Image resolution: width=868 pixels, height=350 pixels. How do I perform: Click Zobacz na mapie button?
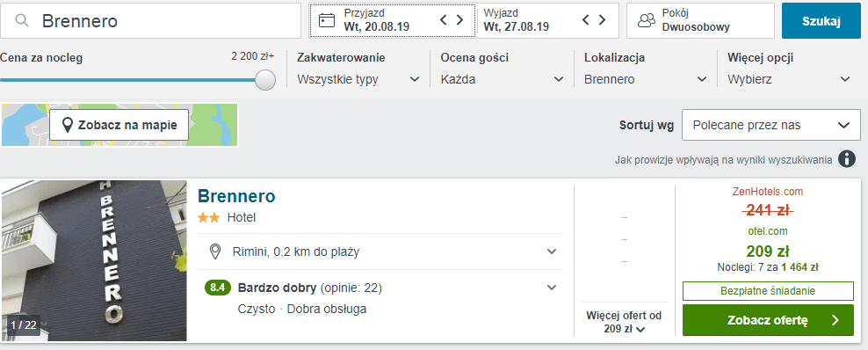[119, 125]
